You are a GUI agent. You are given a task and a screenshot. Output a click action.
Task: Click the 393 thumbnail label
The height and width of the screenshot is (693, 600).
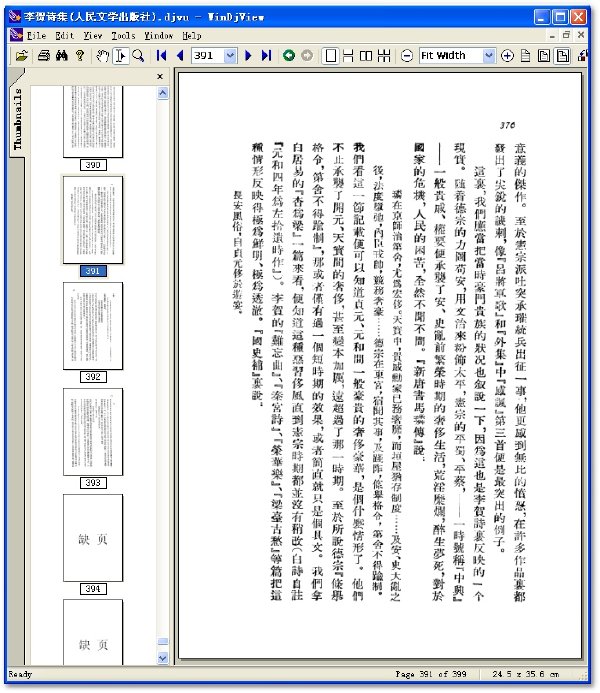93,483
